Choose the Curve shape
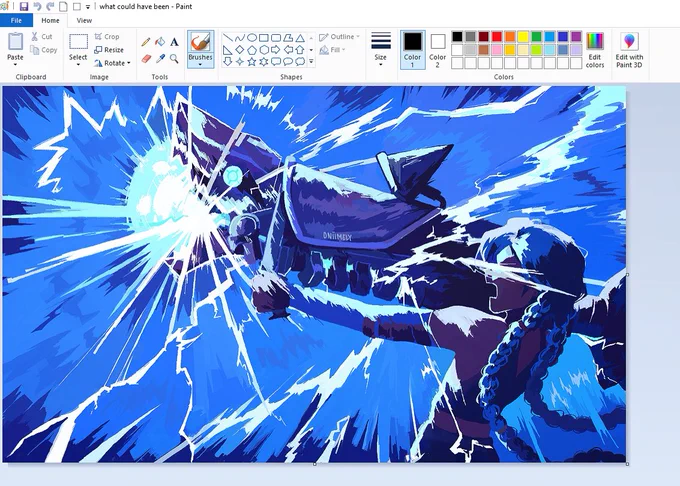680x486 pixels. coord(239,38)
